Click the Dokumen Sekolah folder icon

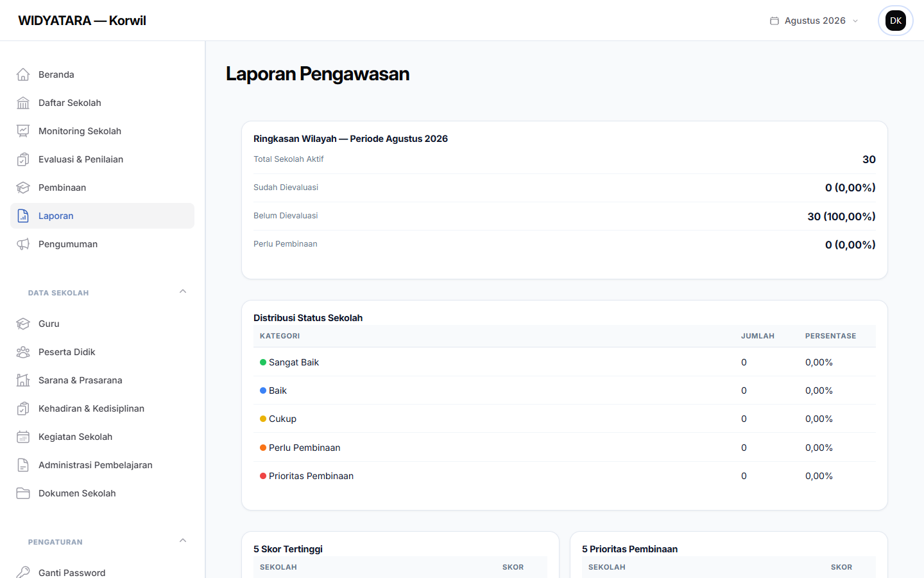(23, 493)
